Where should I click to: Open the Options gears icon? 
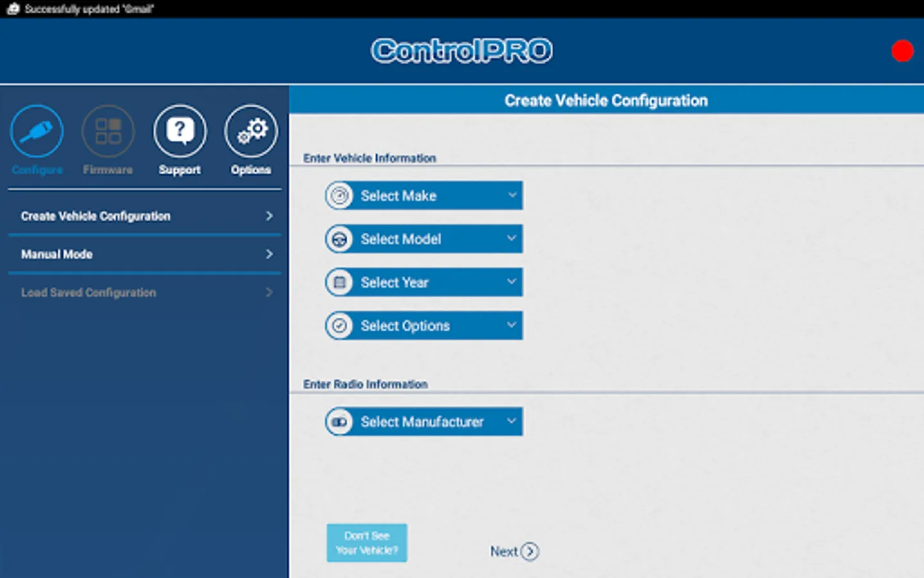251,131
